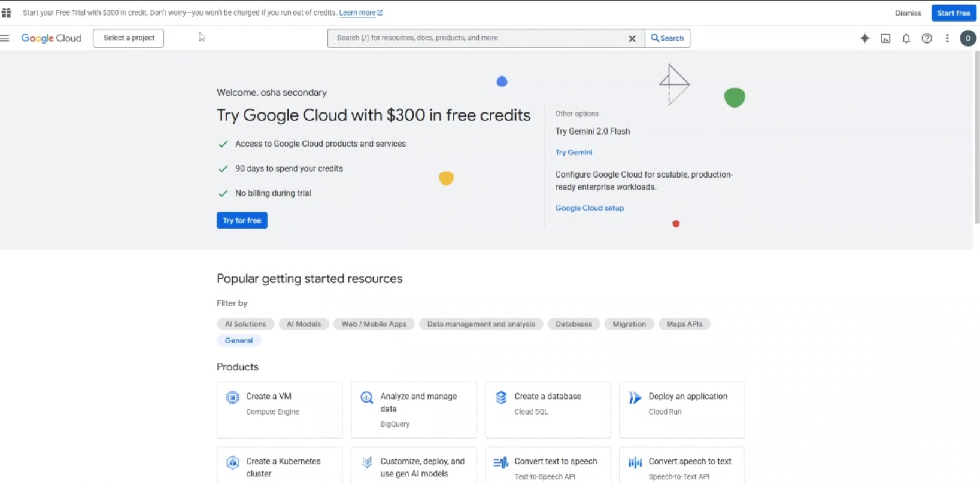Image resolution: width=980 pixels, height=484 pixels.
Task: Click the user account avatar
Action: (x=967, y=38)
